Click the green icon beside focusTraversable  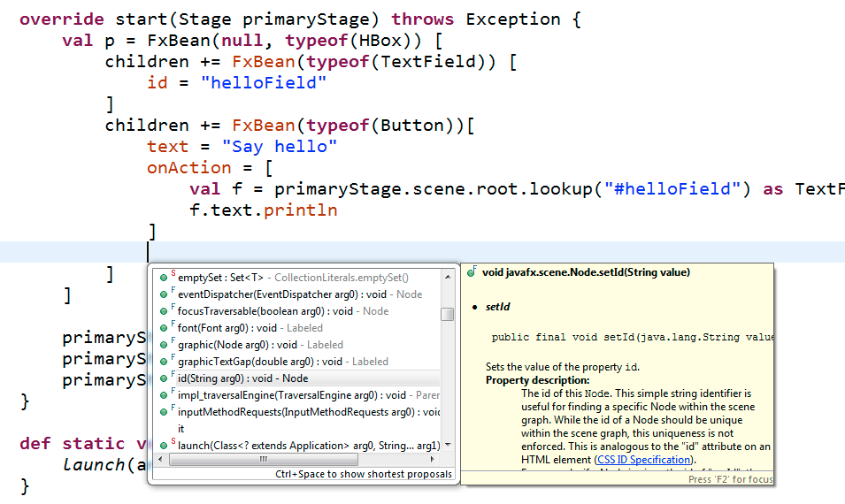click(x=164, y=311)
